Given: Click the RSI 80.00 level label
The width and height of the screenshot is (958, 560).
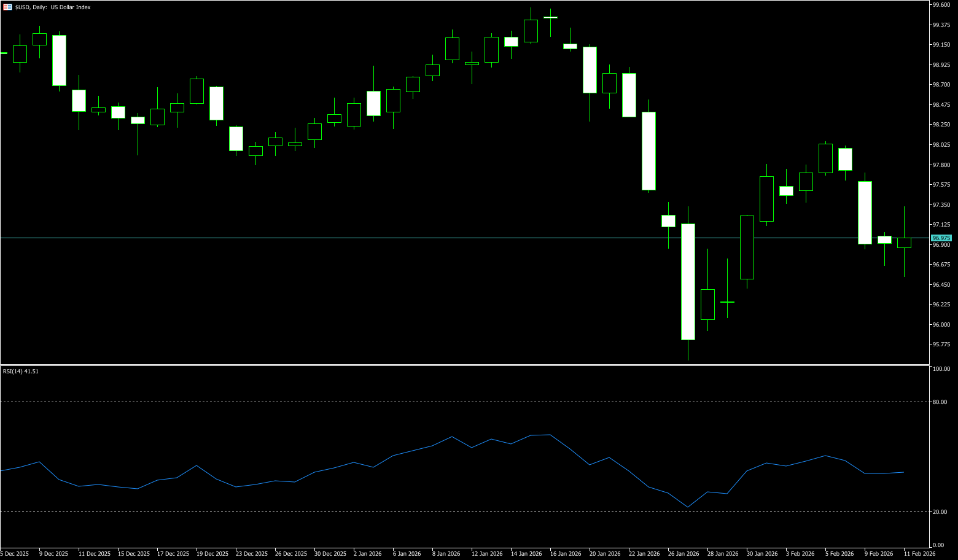Looking at the screenshot, I should coord(940,402).
